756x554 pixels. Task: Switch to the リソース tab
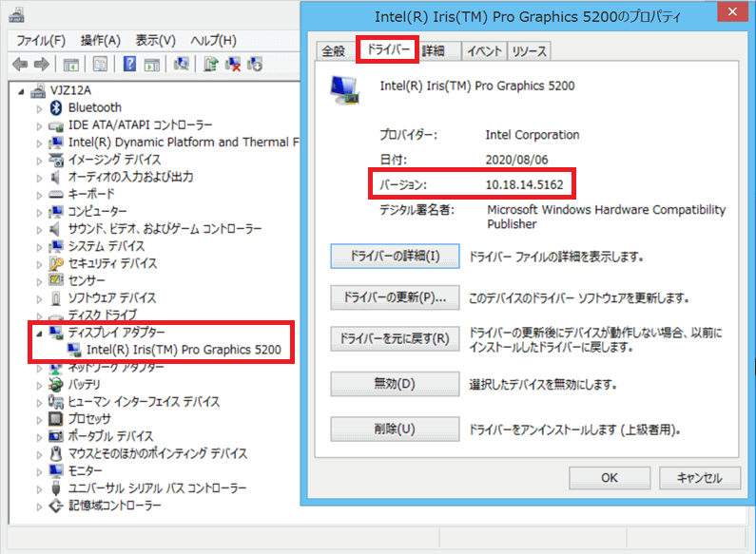click(x=529, y=51)
